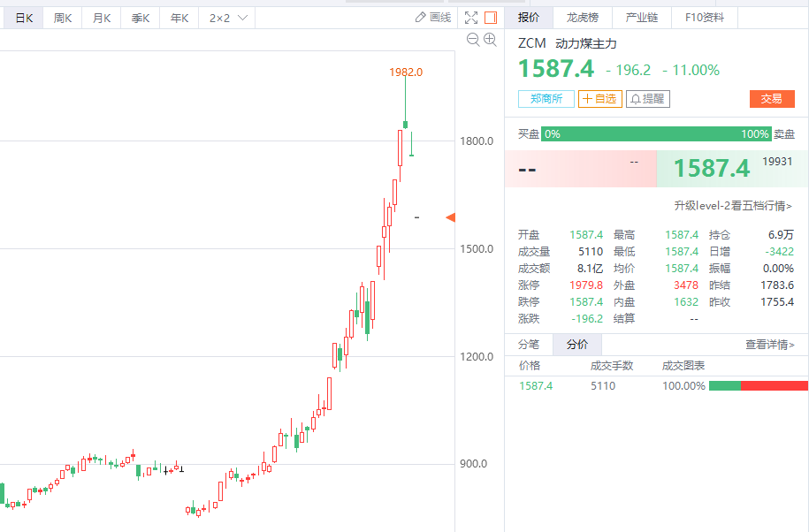Add ZCM to 自选 watchlist
Viewport: 809px width, 532px height.
(x=599, y=99)
